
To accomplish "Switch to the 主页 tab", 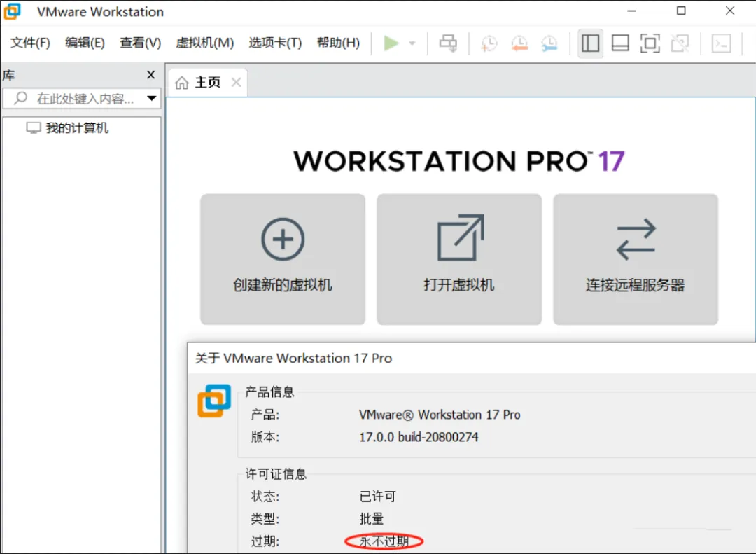I will [207, 82].
